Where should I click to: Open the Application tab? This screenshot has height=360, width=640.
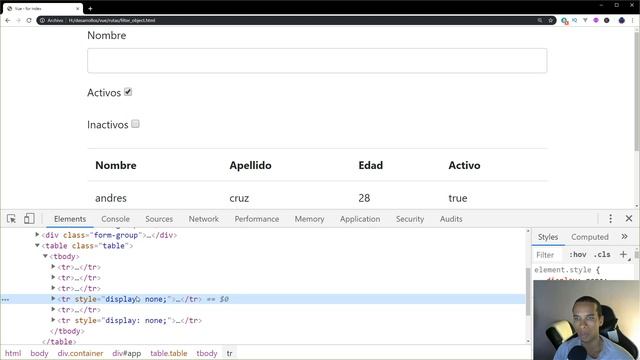point(360,219)
